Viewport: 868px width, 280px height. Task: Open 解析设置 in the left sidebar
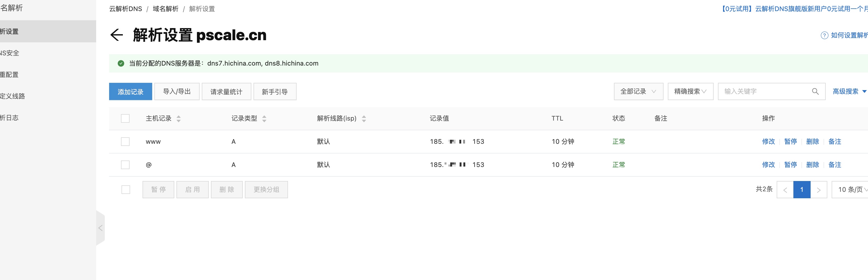48,31
